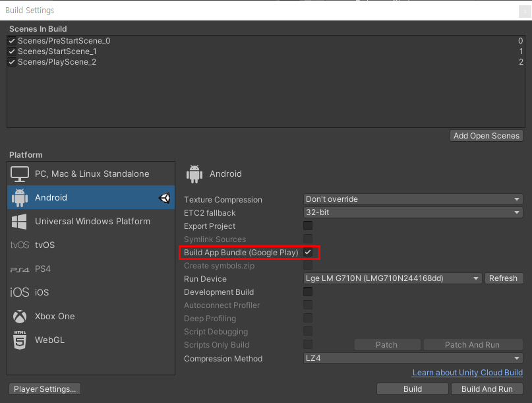Click the Add Open Scenes button
Viewport: 532px width, 403px height.
pyautogui.click(x=487, y=136)
